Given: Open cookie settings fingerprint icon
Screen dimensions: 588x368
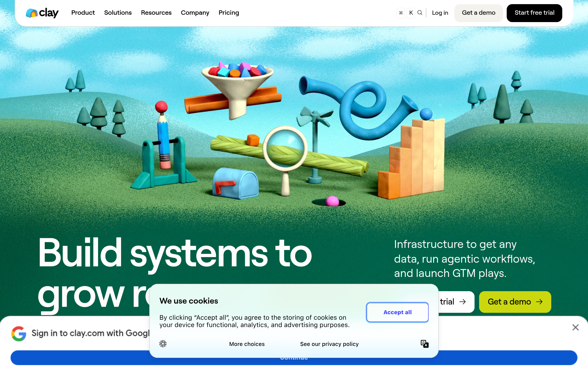Looking at the screenshot, I should coord(163,343).
